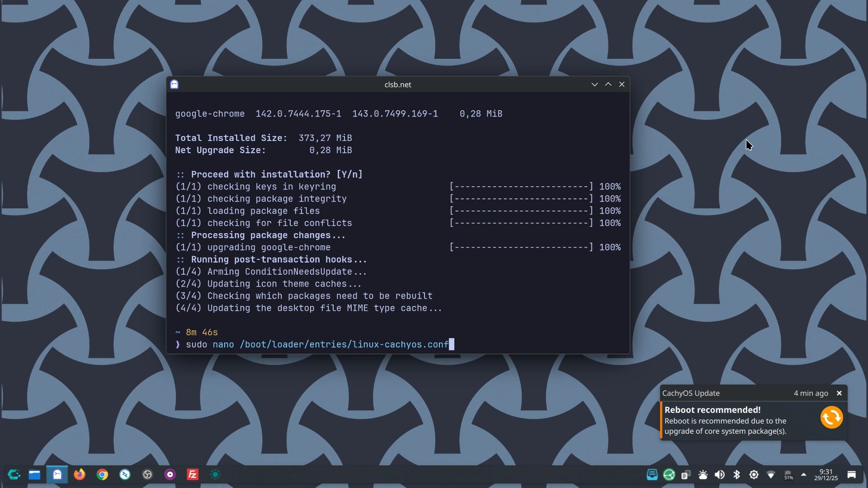Viewport: 868px width, 488px height.
Task: Open the CachyOS application launcher
Action: 14,474
